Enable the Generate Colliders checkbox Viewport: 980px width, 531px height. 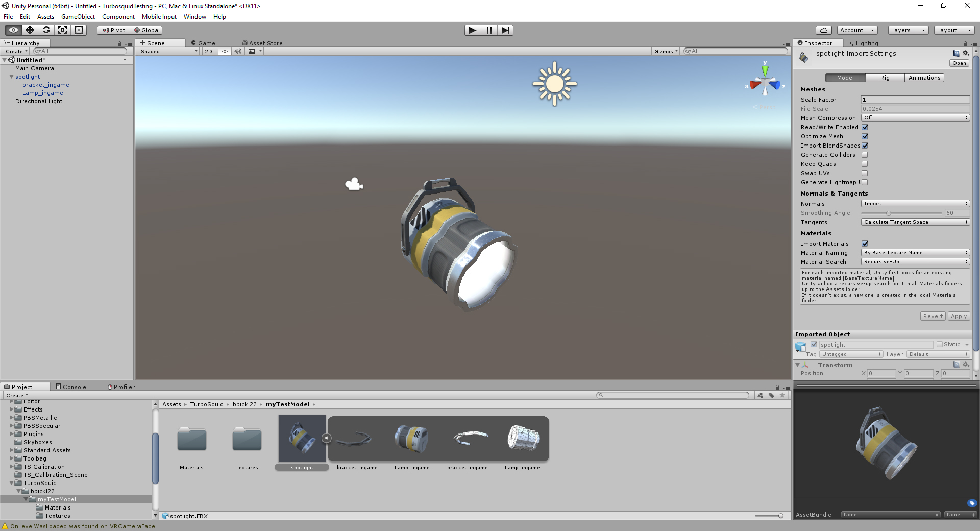(865, 155)
